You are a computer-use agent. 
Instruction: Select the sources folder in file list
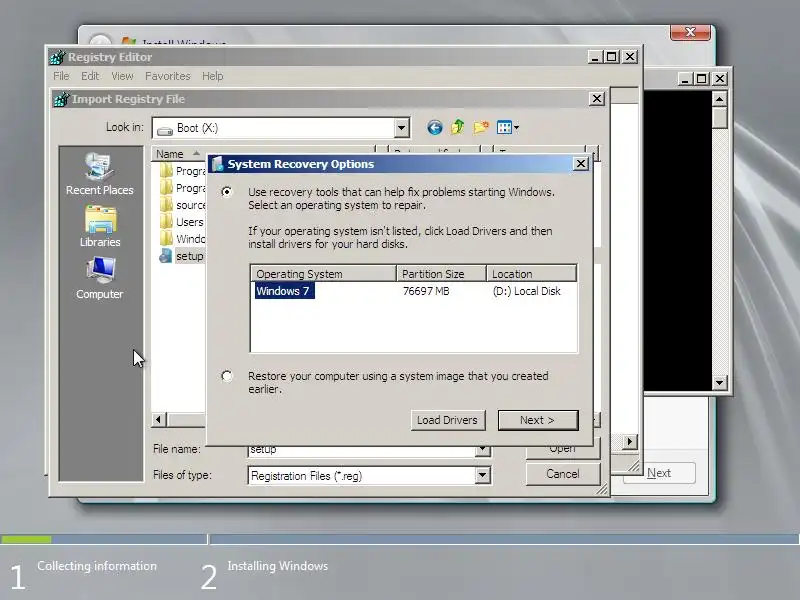(x=183, y=205)
